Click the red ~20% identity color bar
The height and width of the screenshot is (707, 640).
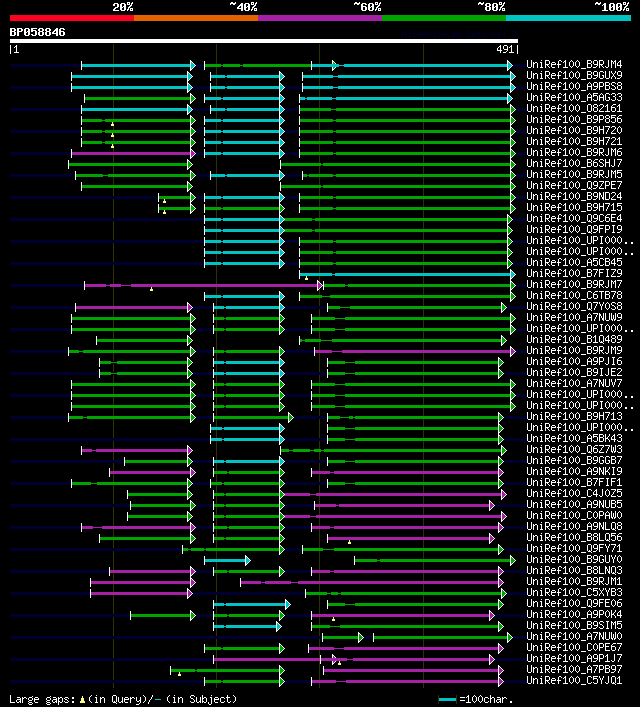[72, 18]
